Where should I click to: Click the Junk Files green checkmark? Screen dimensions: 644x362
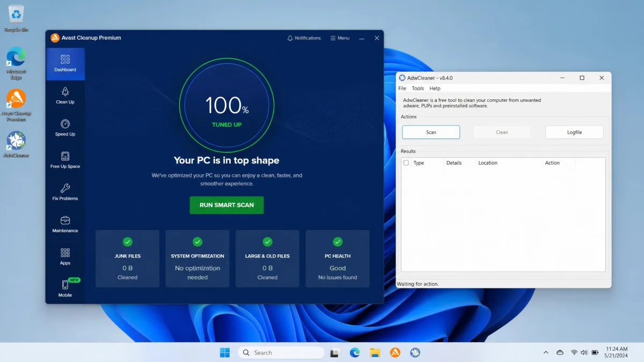coord(127,242)
